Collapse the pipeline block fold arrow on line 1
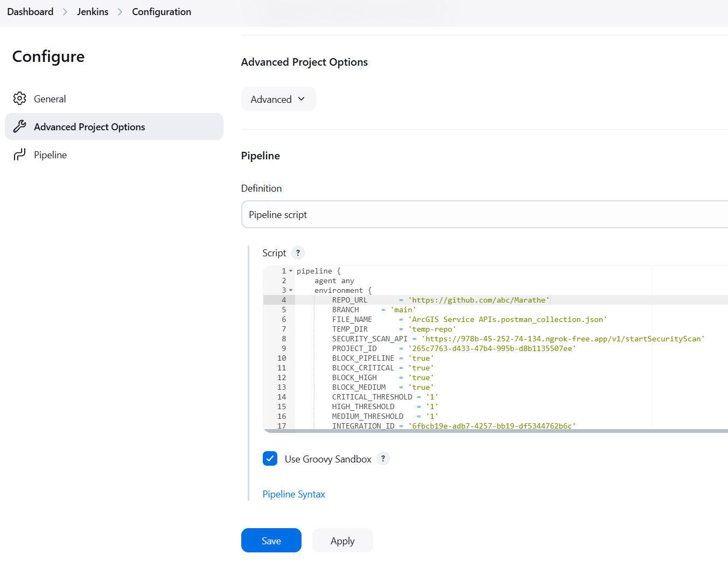Screen dimensions: 728x561 tap(291, 271)
